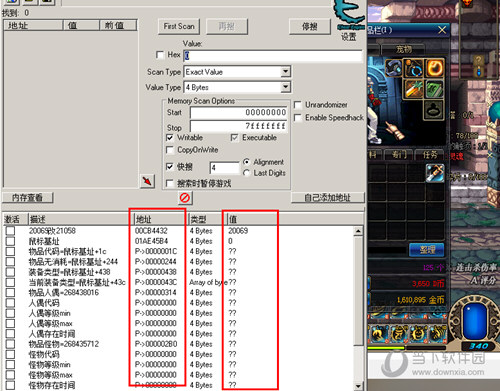Click the disabled 再搜 next scan button

click(227, 26)
